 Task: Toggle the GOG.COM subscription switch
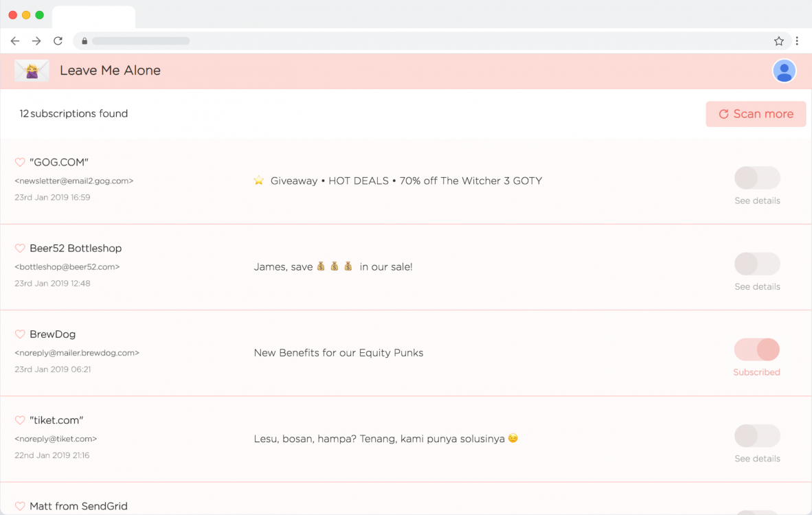click(757, 178)
